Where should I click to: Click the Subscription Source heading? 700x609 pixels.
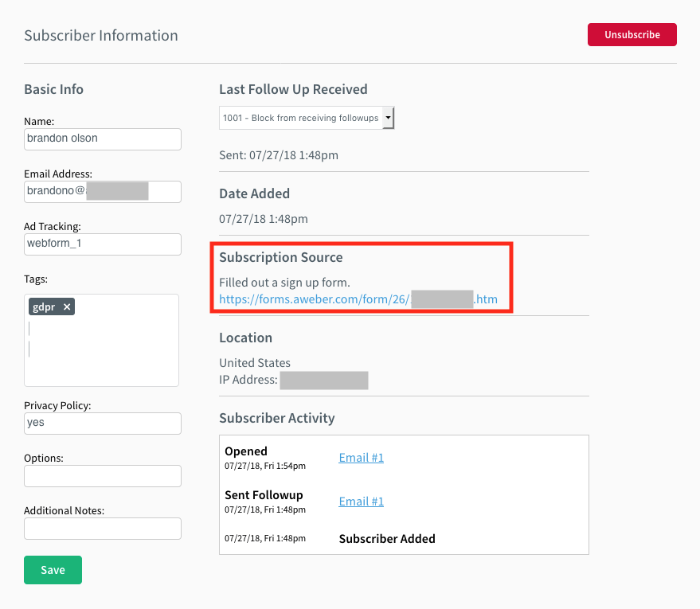click(x=280, y=257)
